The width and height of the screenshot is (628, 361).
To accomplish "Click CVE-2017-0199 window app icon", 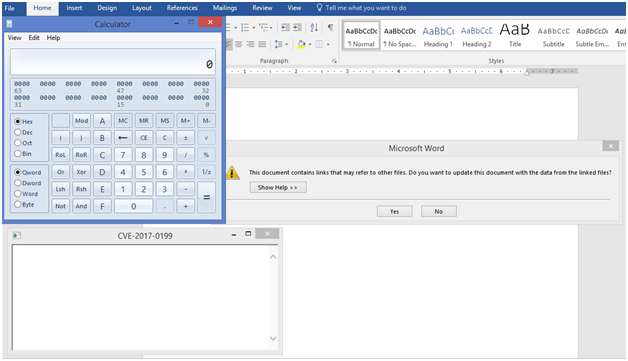I will point(16,236).
